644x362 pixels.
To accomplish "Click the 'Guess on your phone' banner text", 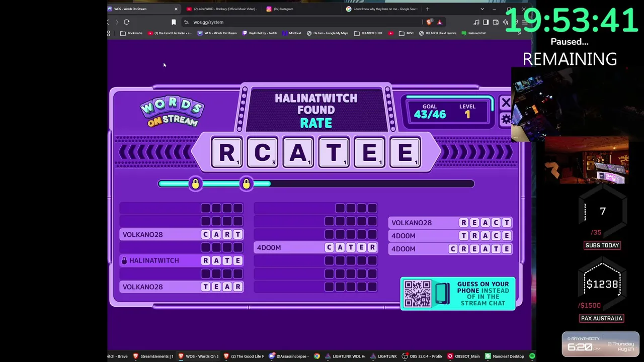I will point(482,294).
